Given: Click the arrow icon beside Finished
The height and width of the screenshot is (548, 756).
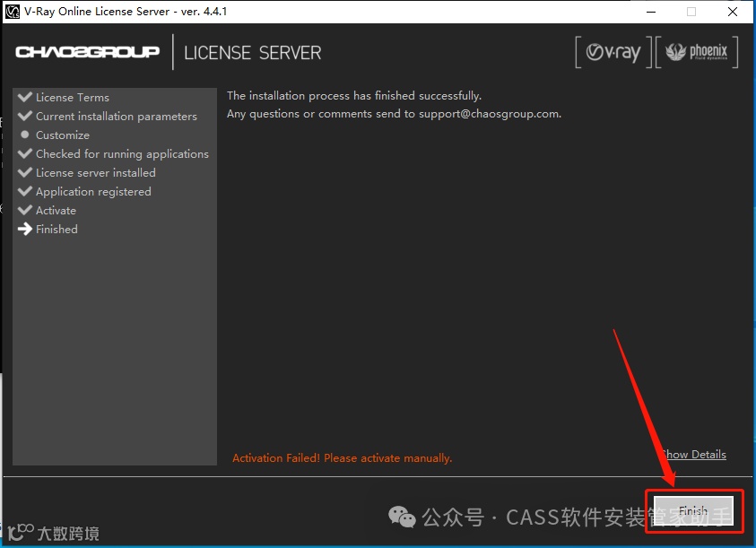Looking at the screenshot, I should click(24, 229).
